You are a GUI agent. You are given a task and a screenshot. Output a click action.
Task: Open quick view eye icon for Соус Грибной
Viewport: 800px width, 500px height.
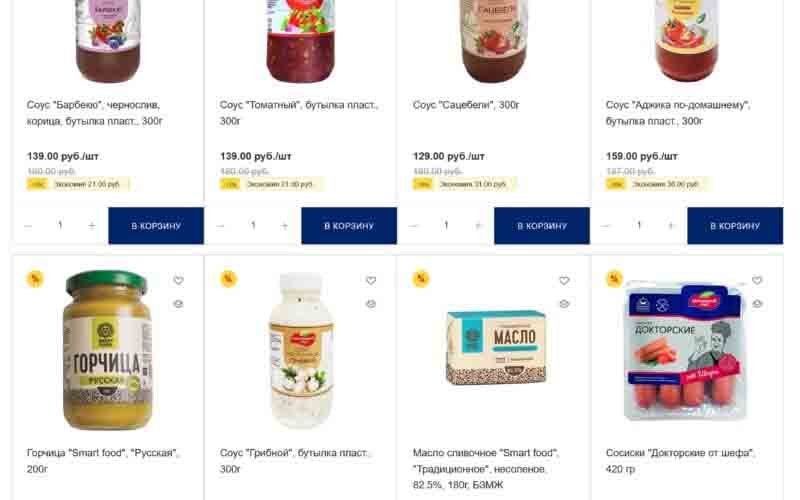pos(371,304)
